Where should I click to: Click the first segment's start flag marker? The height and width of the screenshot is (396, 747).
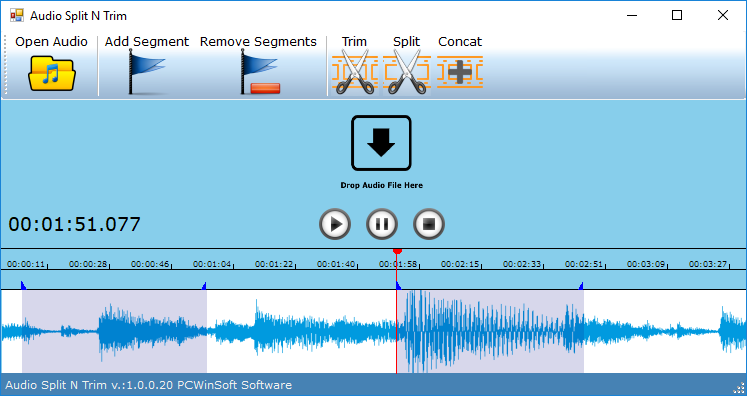pyautogui.click(x=23, y=285)
